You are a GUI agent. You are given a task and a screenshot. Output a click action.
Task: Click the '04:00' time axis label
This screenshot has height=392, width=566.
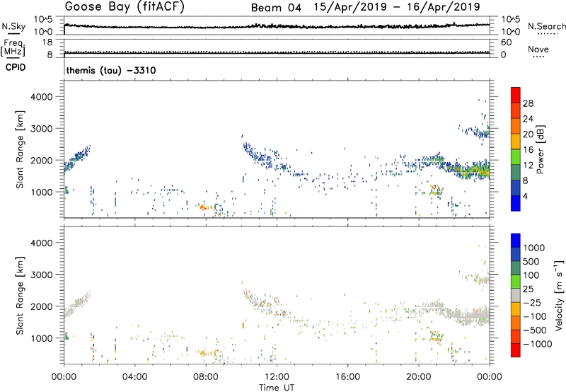[x=134, y=377]
